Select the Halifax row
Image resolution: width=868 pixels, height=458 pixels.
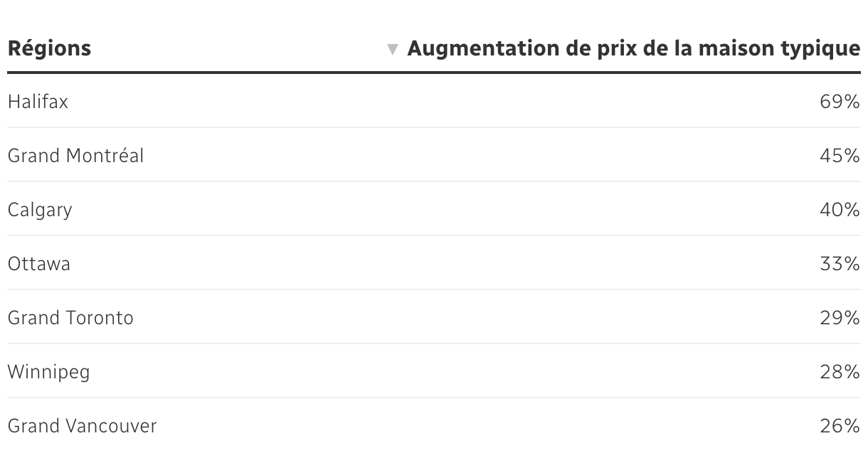(x=434, y=101)
